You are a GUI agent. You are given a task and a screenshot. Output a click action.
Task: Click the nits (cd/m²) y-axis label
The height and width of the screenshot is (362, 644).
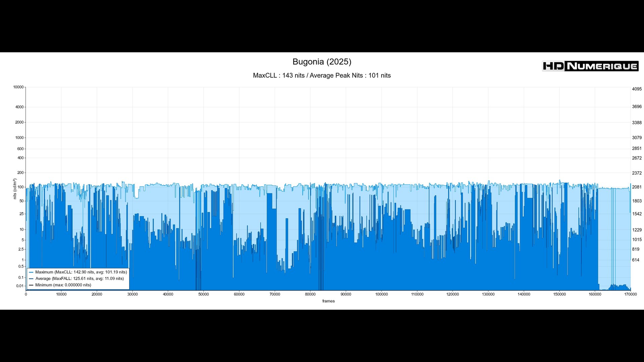15,189
